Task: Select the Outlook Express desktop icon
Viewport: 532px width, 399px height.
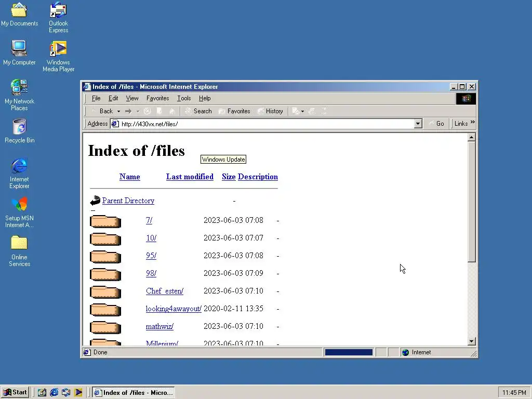Action: [58, 17]
